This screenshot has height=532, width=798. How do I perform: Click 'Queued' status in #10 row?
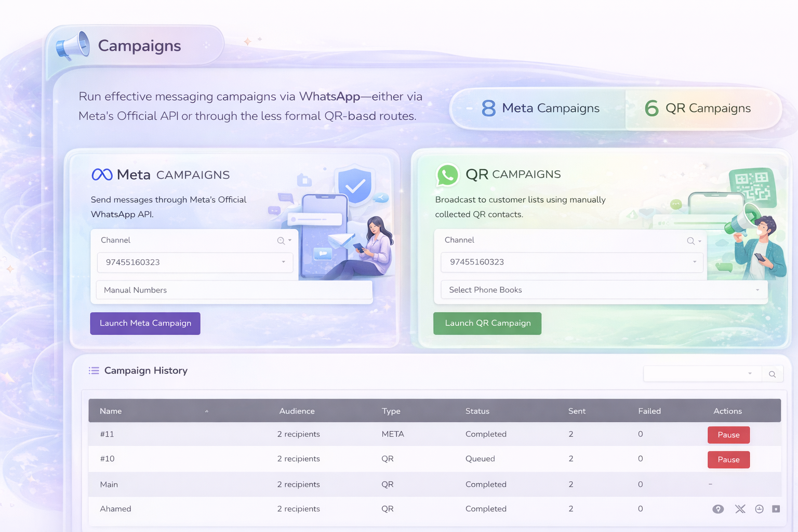(480, 459)
